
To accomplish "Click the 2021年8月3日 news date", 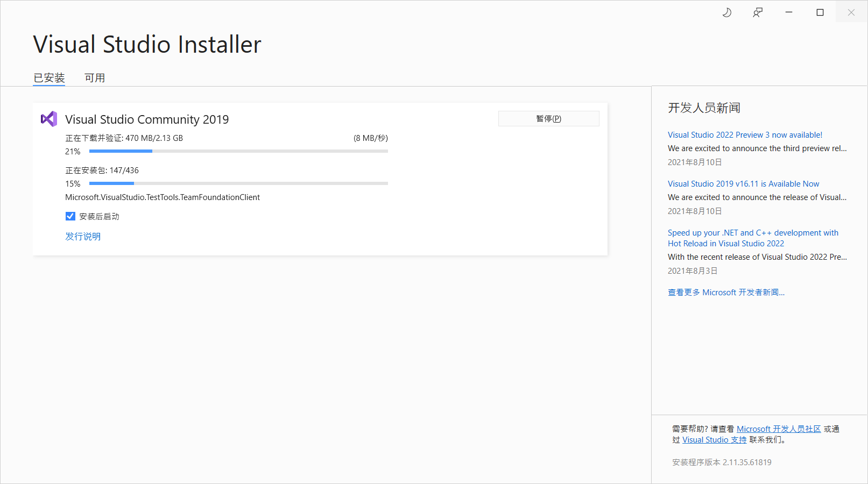I will (x=693, y=271).
